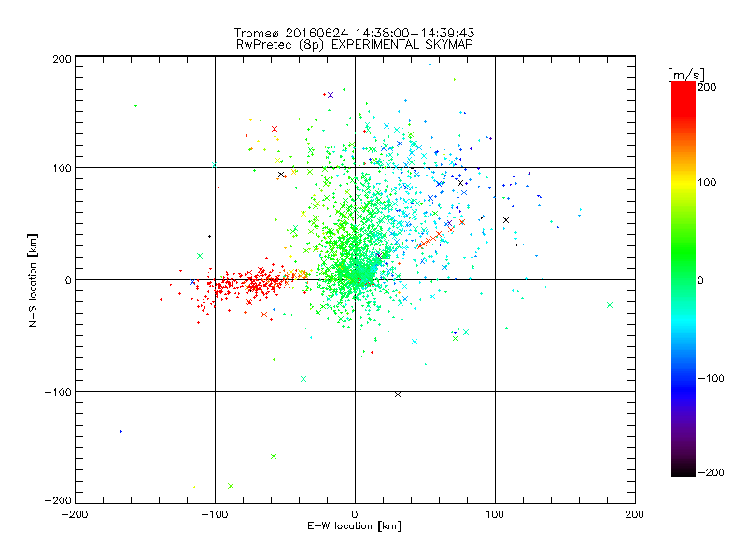Click the "E-W location [km]" axis label
Image resolution: width=747 pixels, height=560 pixels.
point(354,525)
